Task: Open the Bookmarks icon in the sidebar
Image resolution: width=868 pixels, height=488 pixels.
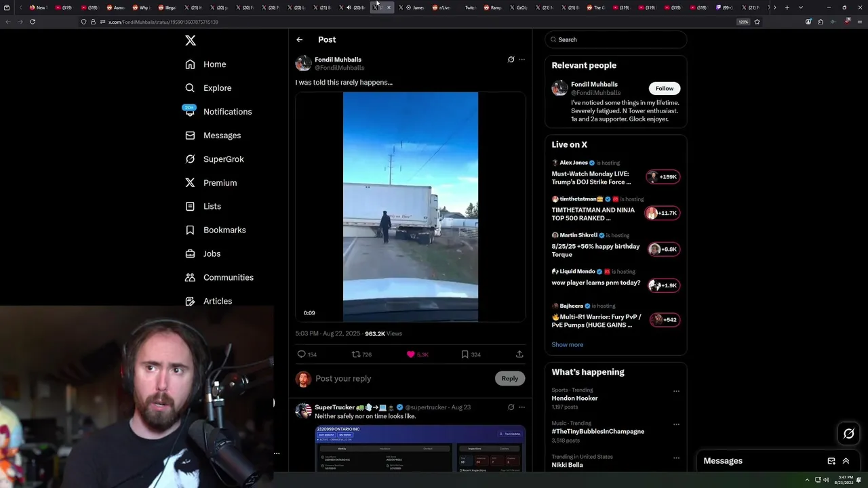Action: 190,230
